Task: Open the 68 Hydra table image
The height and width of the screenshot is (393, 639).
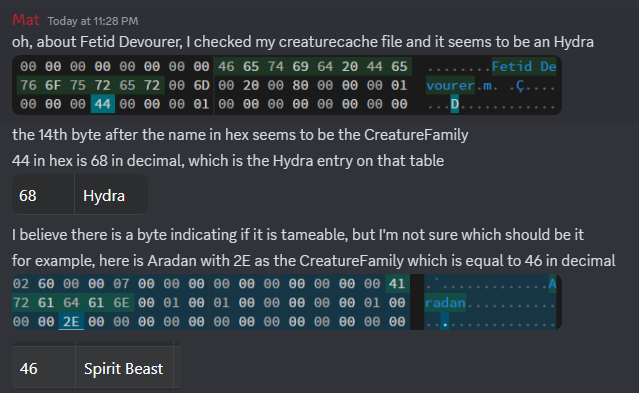Action: tap(80, 194)
